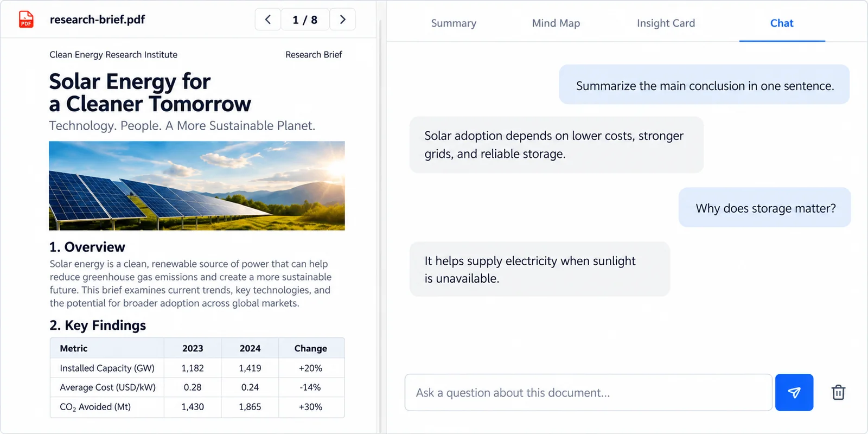Select the reply 'It helps supply electricity'
This screenshot has width=868, height=434.
(540, 269)
